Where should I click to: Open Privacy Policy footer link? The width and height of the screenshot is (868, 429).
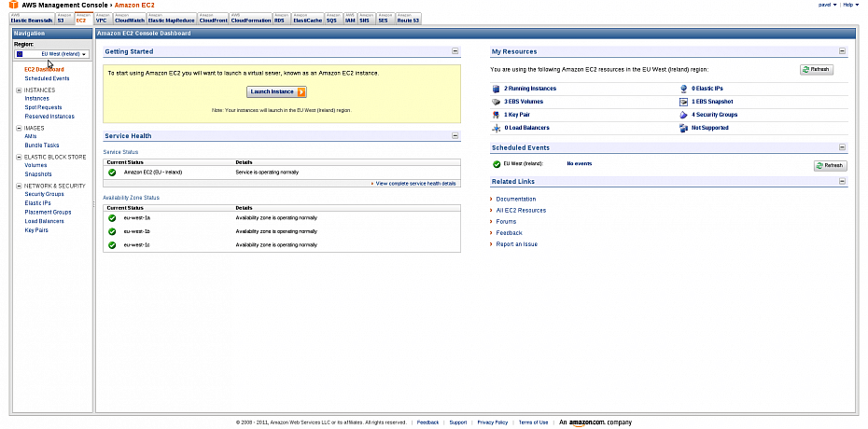point(492,422)
